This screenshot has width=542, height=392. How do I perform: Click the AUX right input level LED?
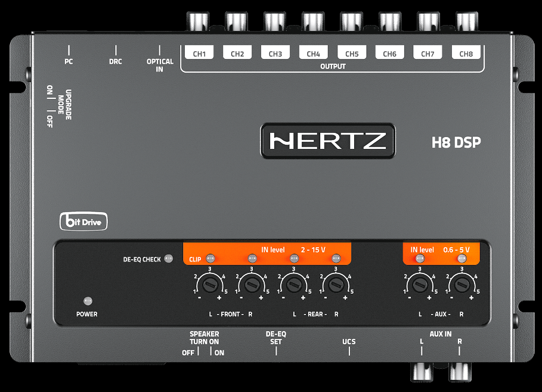point(462,259)
